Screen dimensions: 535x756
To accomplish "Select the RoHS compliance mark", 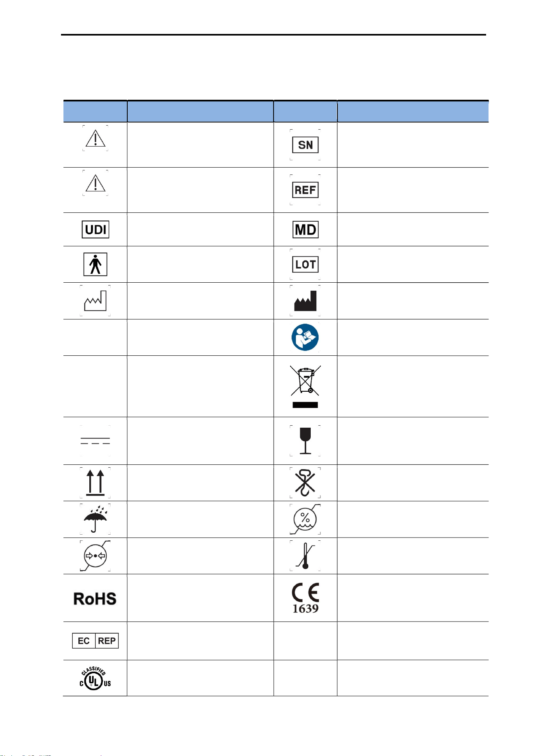I will click(x=95, y=598).
